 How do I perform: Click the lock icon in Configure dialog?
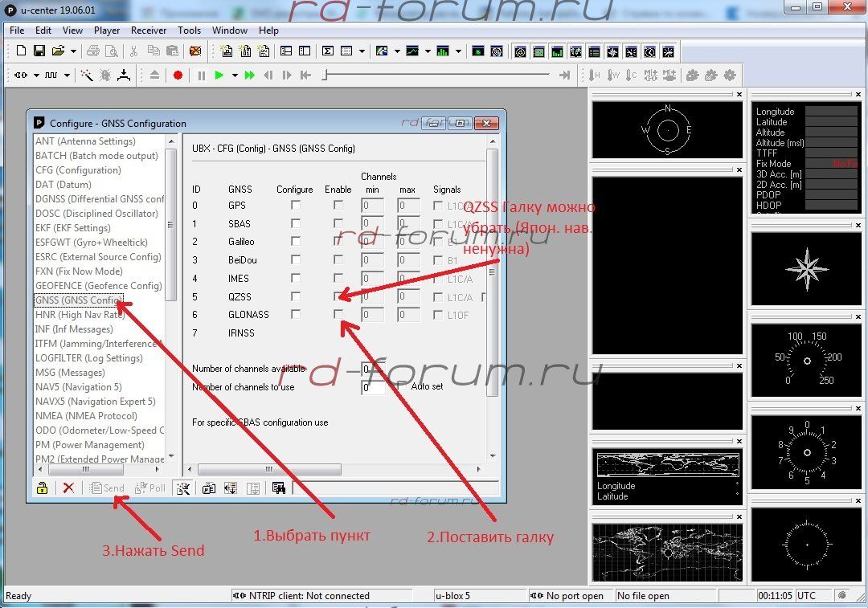(x=42, y=488)
